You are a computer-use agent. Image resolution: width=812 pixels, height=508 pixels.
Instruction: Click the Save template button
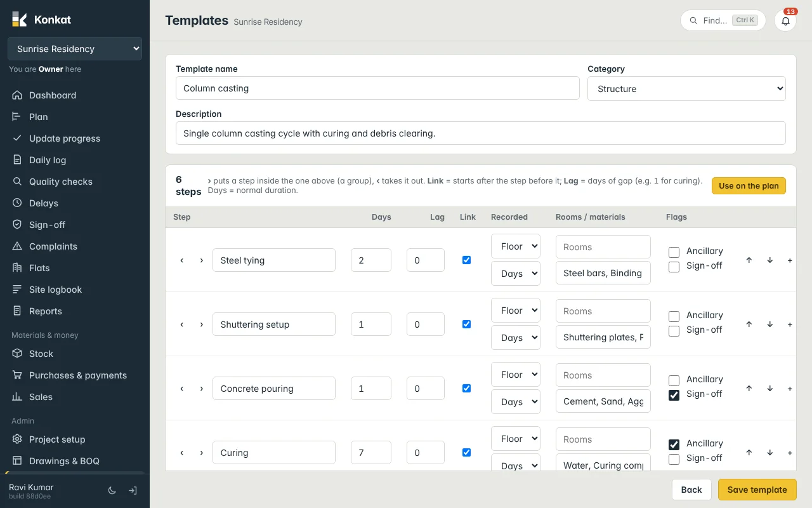click(757, 490)
